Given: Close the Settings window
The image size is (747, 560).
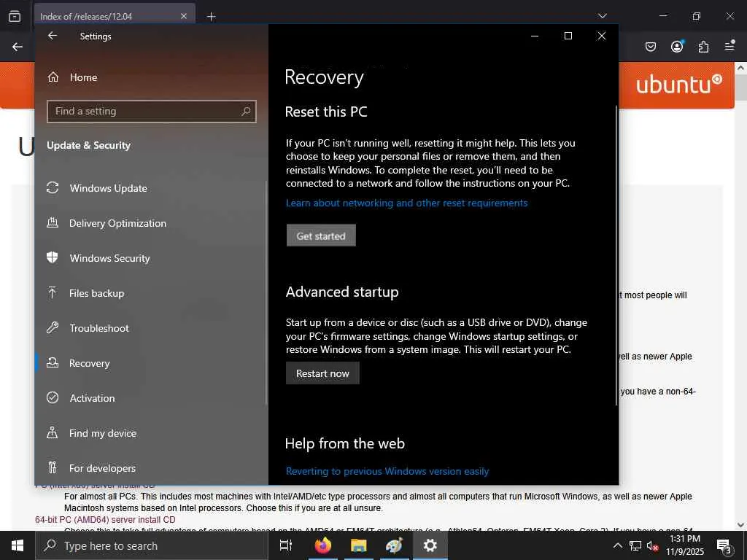Looking at the screenshot, I should point(602,36).
